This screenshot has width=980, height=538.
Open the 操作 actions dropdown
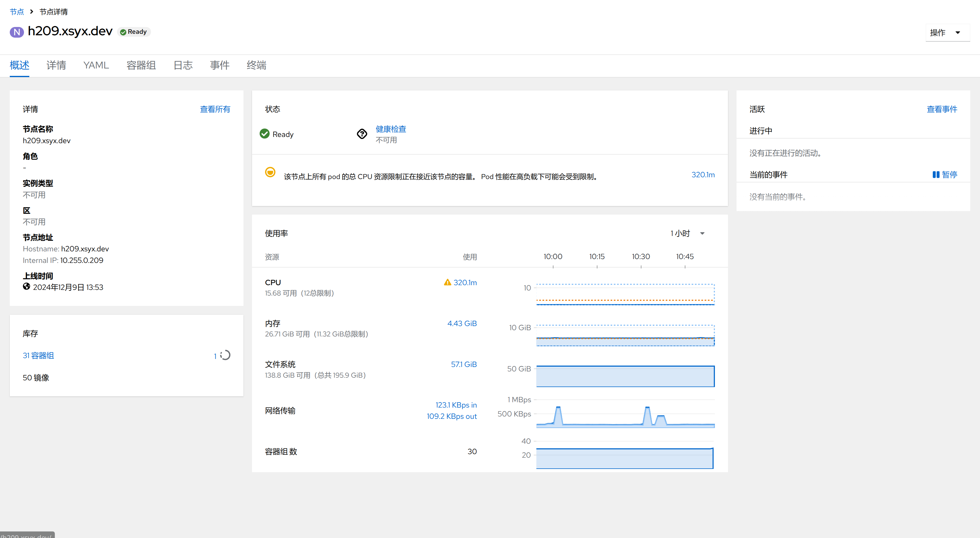click(x=947, y=33)
